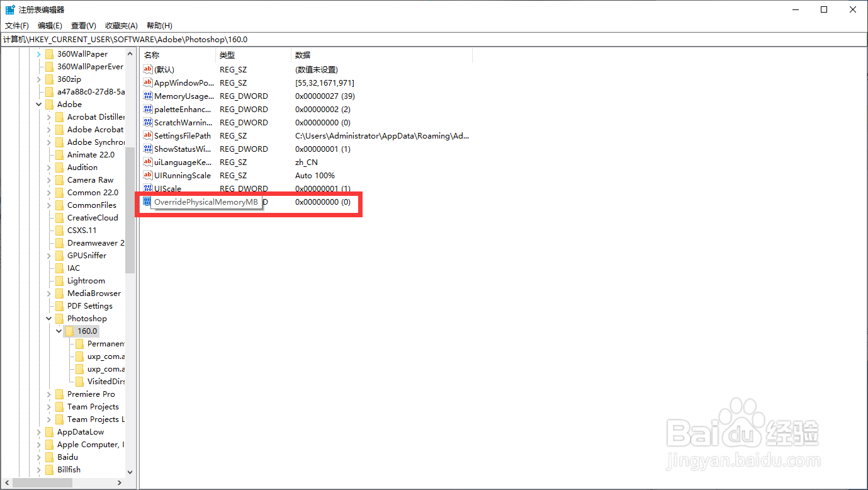
Task: Expand the Acrobat Distiller key
Action: tap(49, 117)
